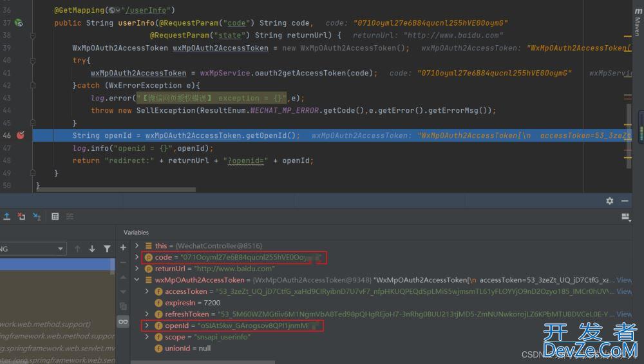This screenshot has width=644, height=364.
Task: Click the Step Out debugger icon
Action: (x=6, y=216)
